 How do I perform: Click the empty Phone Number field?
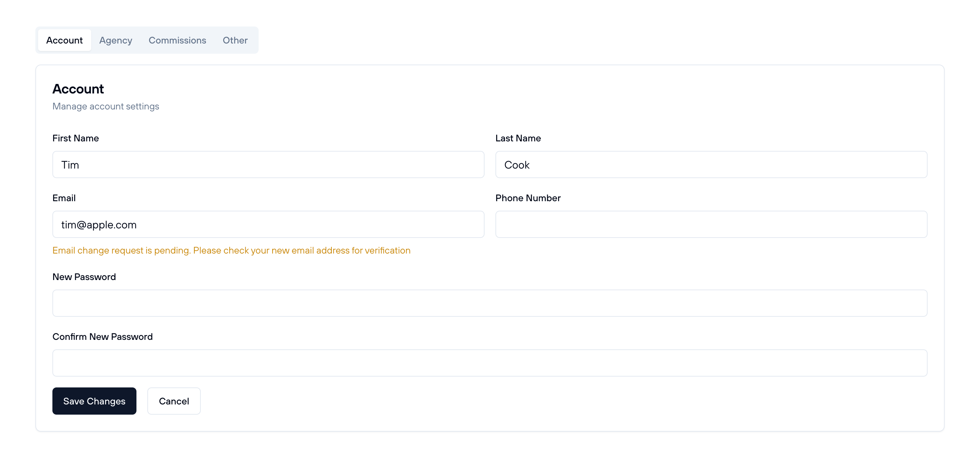[711, 224]
